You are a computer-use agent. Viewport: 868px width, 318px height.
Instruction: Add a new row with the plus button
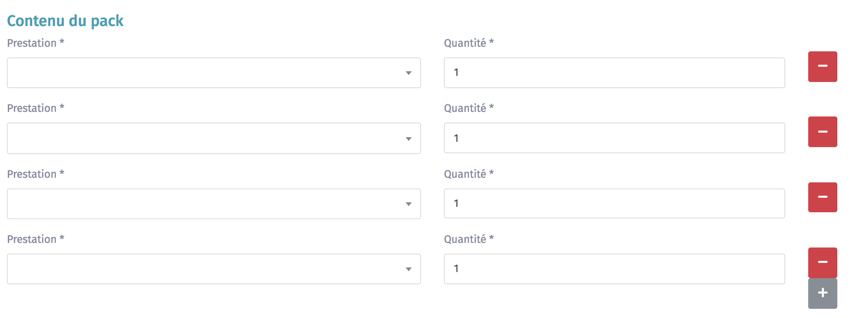click(x=822, y=293)
